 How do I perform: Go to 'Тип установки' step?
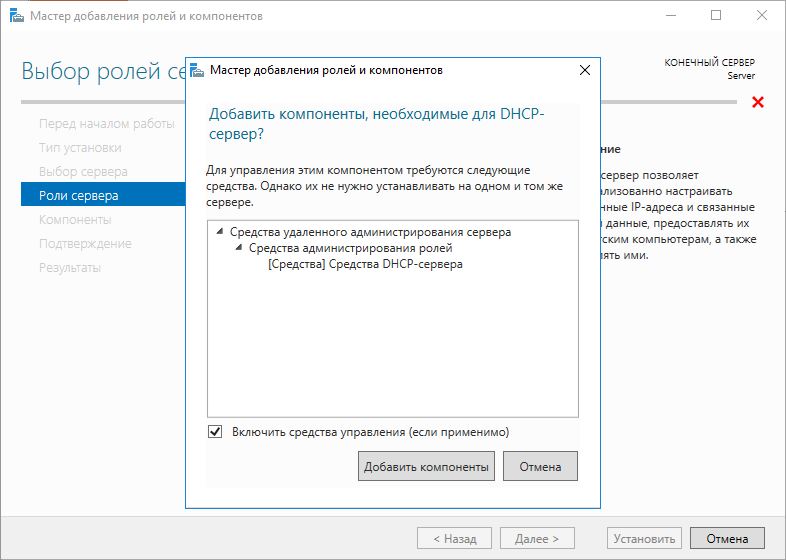(80, 148)
